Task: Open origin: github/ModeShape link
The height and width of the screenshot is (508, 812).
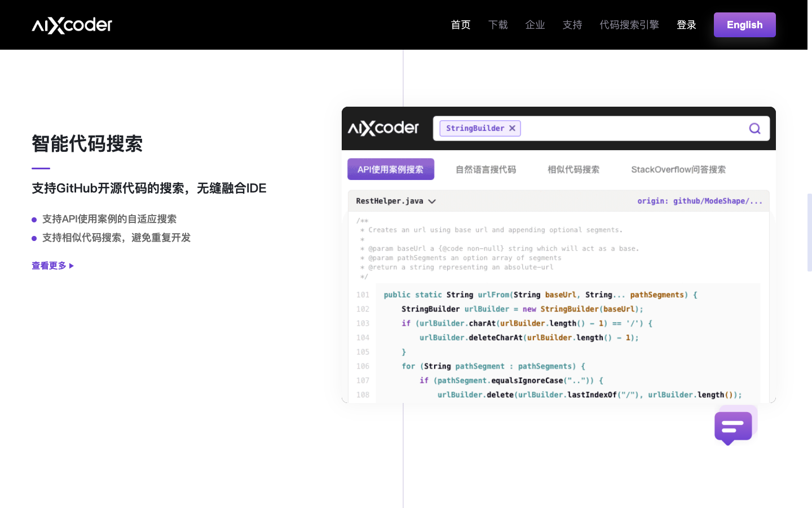Action: [700, 201]
